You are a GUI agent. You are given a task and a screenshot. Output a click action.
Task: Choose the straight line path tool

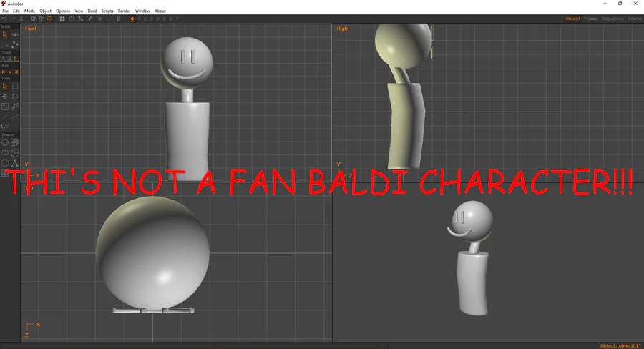(5, 117)
